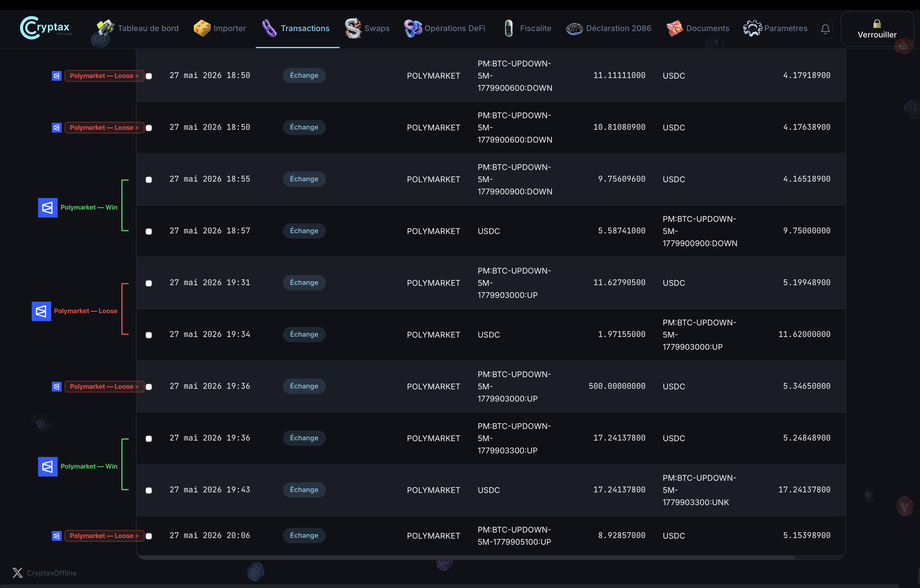The width and height of the screenshot is (920, 588).
Task: Open Parametres settings
Action: pyautogui.click(x=776, y=28)
